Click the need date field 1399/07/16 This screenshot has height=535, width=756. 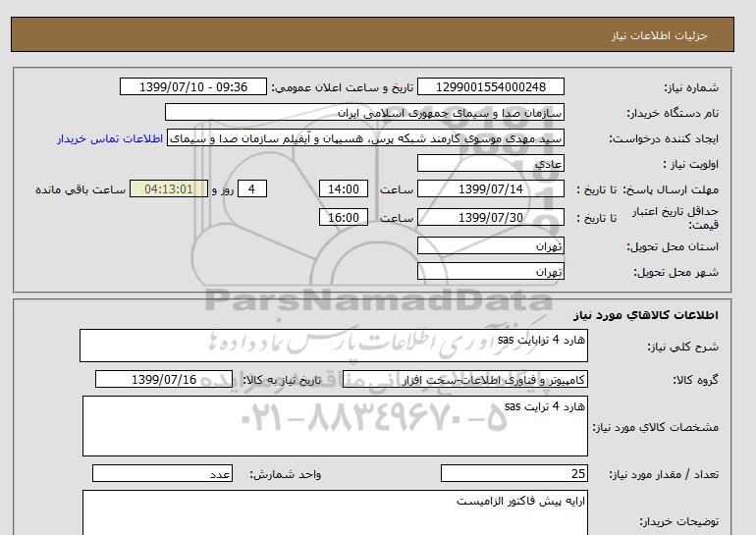tap(164, 379)
